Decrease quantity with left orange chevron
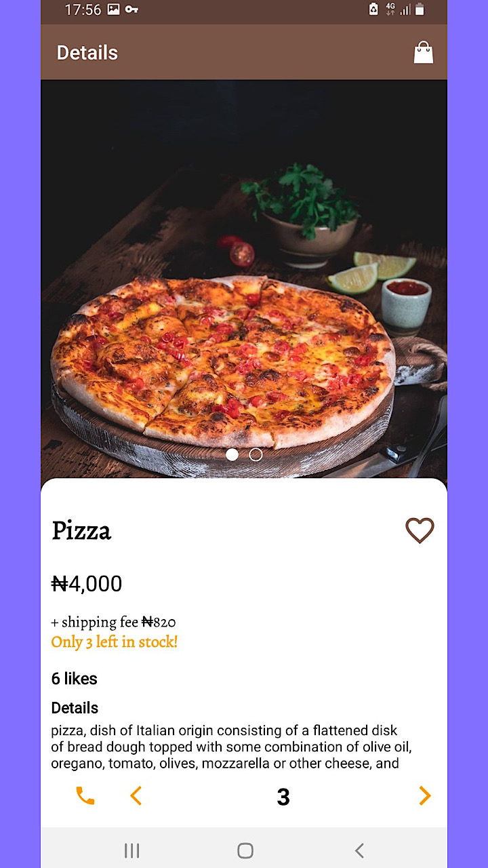Screen dimensions: 488x868 (x=136, y=795)
